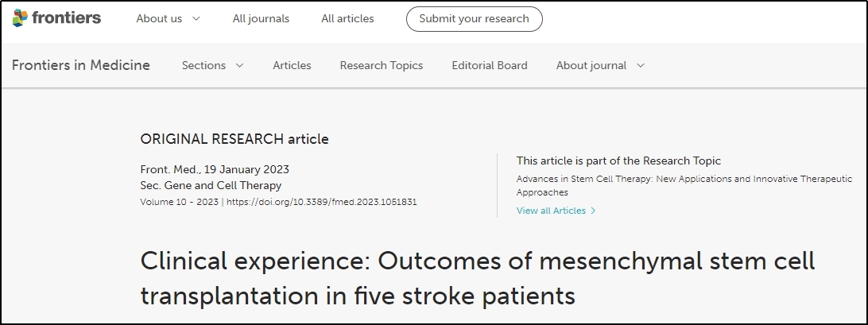The image size is (868, 325).
Task: Click the About us menu label
Action: coord(159,19)
